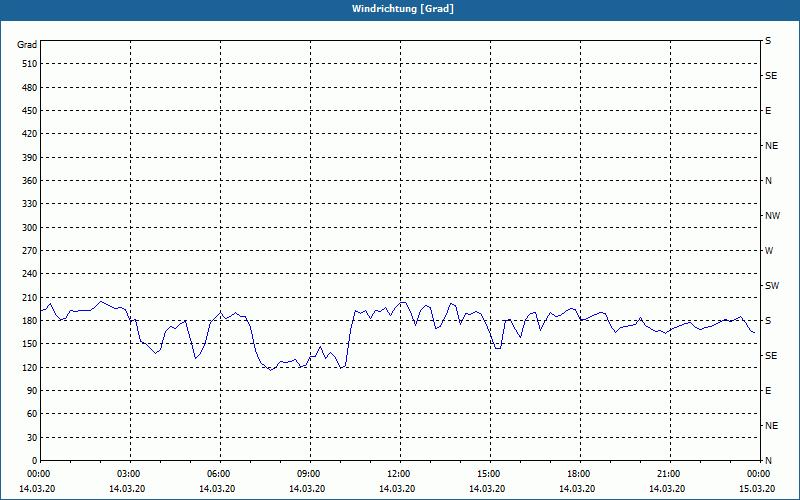Image resolution: width=800 pixels, height=500 pixels.
Task: Select the y-axis value 210
Action: tap(30, 297)
